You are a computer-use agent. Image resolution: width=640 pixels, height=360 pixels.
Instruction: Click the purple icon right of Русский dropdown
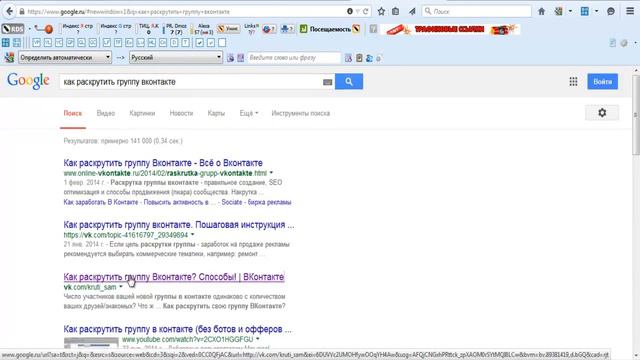231,58
